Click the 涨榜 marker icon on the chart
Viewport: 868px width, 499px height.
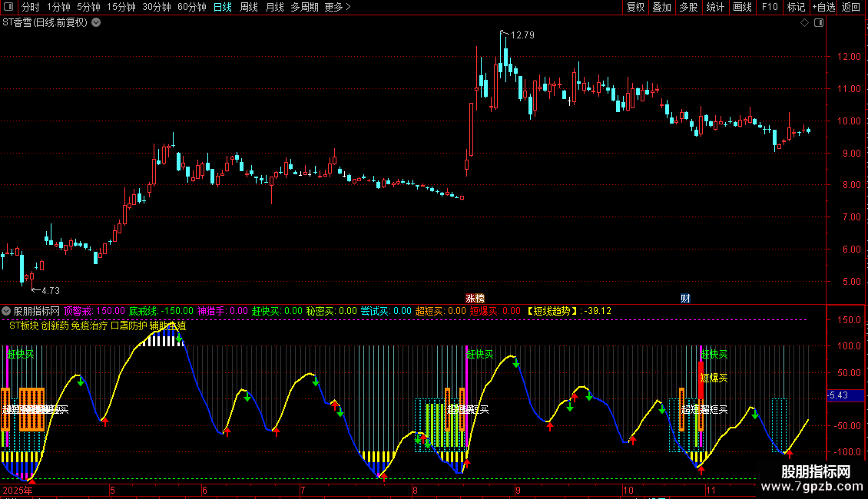475,298
